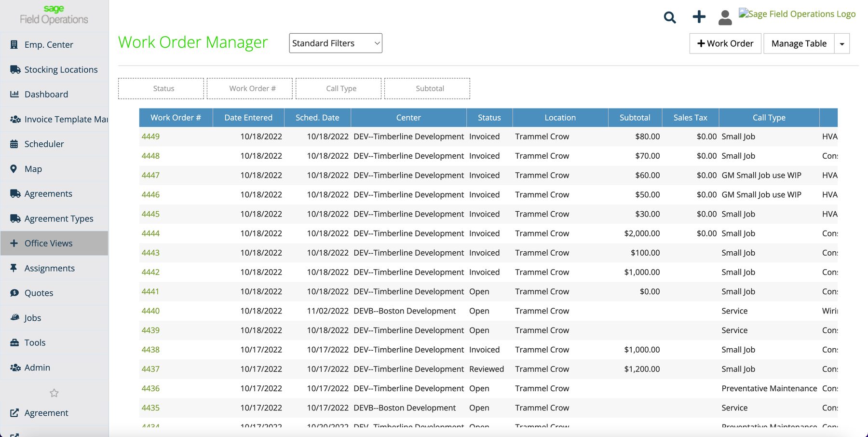This screenshot has width=868, height=437.
Task: Click the Stocking Locations truck icon
Action: tap(15, 69)
